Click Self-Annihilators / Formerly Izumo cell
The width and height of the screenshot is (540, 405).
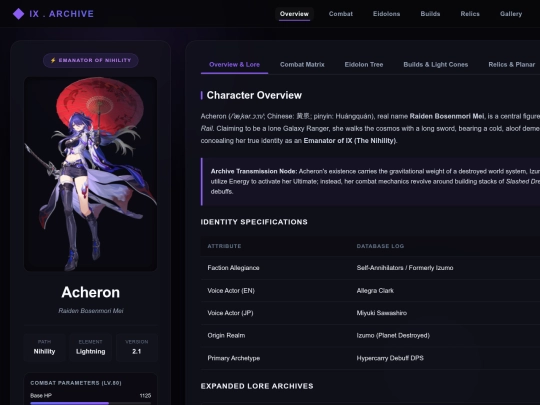(405, 268)
